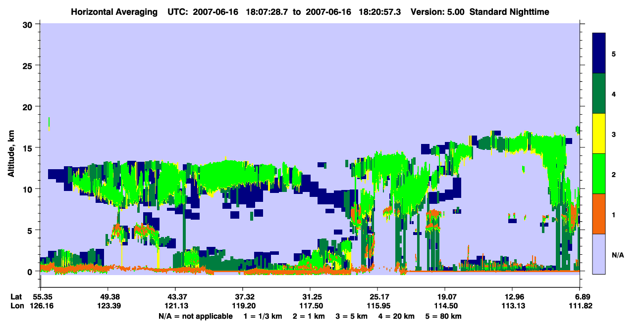Click the '4 = 20 km' legend text

397,316
